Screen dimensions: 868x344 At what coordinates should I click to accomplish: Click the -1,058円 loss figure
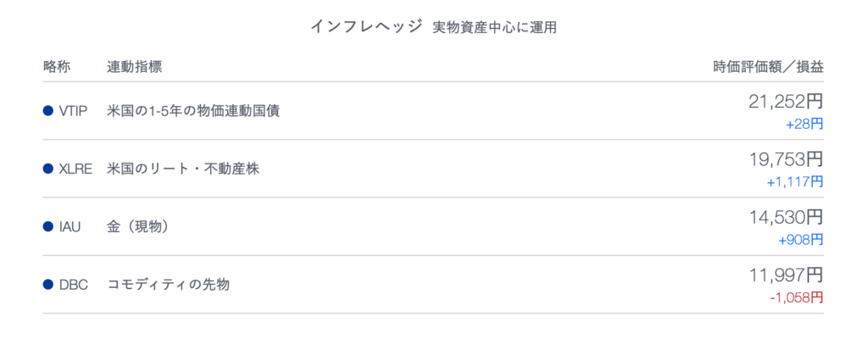(797, 298)
